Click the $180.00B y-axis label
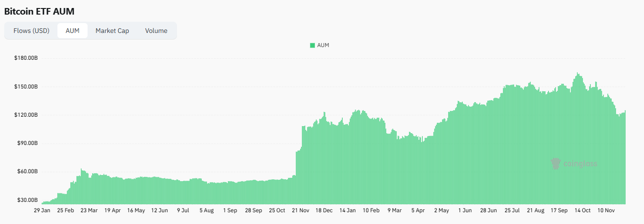Screen dimensions: 644x224 pyautogui.click(x=26, y=58)
